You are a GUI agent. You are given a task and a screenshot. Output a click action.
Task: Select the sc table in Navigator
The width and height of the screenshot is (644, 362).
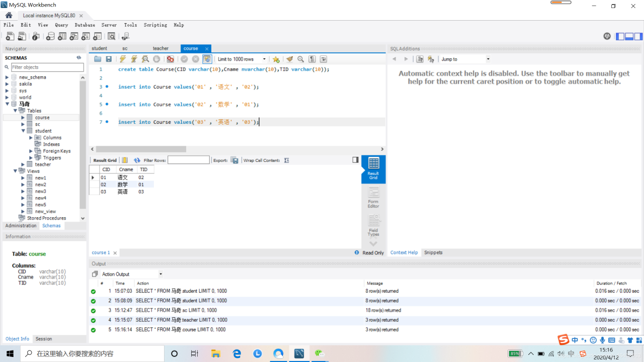tap(37, 124)
